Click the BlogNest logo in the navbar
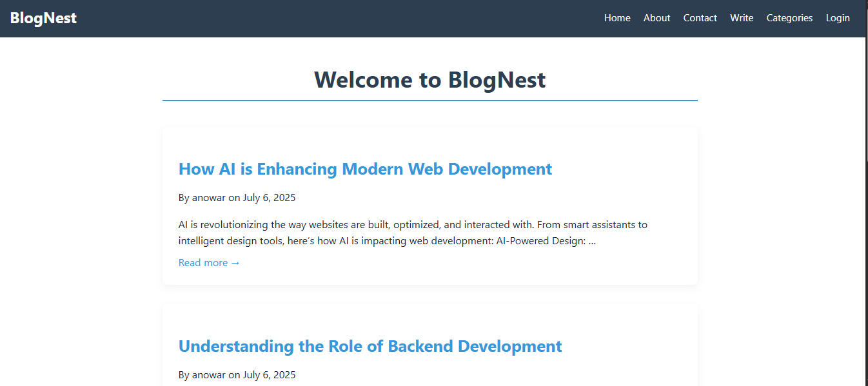Viewport: 868px width, 386px height. pyautogui.click(x=43, y=18)
